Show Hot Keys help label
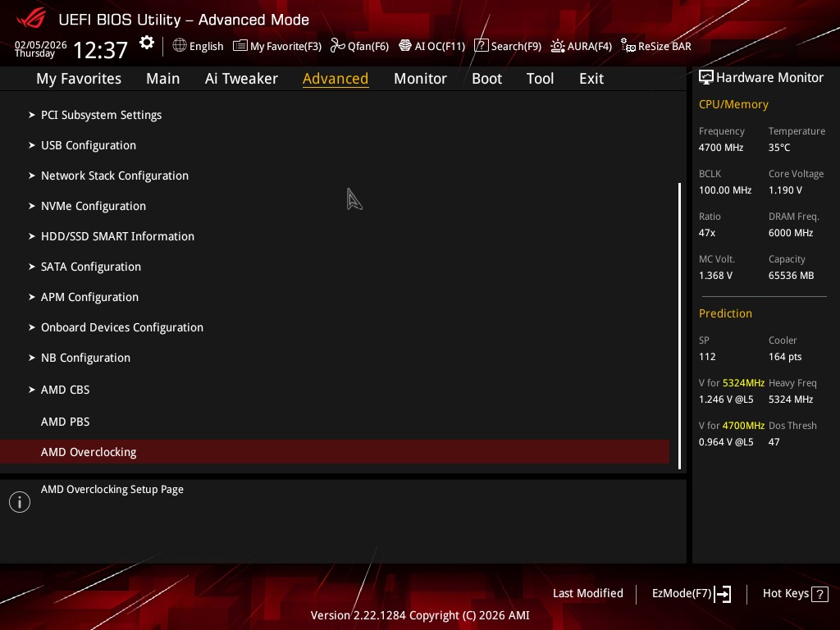Image resolution: width=840 pixels, height=630 pixels. click(x=785, y=593)
